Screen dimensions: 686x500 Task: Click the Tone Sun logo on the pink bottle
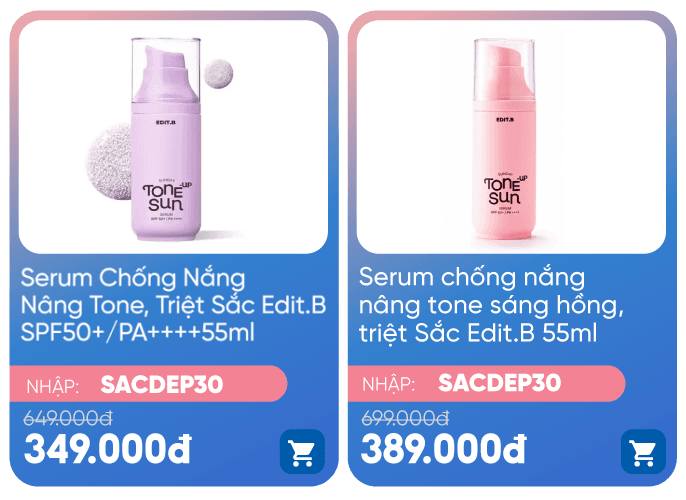pyautogui.click(x=505, y=189)
